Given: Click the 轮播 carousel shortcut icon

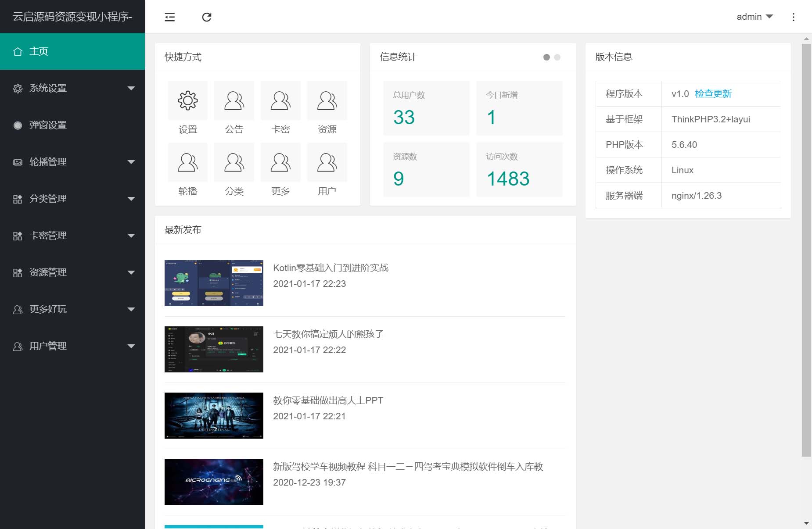Looking at the screenshot, I should 187,162.
